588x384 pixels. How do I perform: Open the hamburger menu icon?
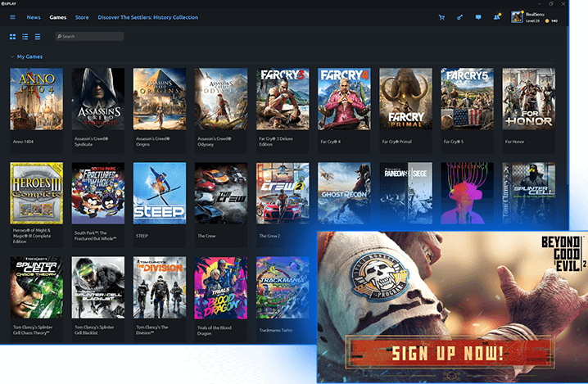click(12, 17)
